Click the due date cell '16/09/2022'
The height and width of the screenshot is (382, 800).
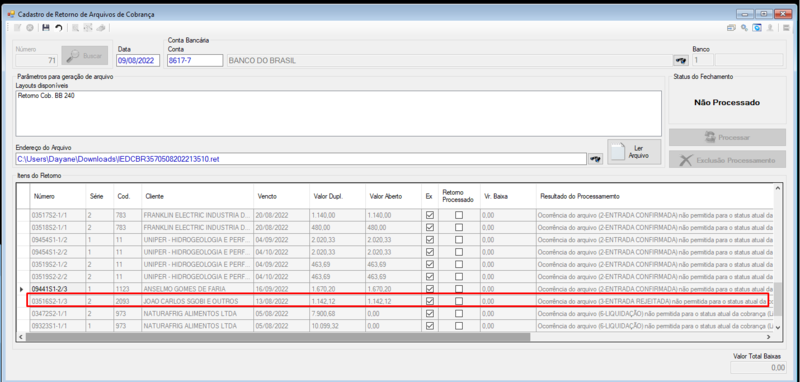pyautogui.click(x=281, y=289)
